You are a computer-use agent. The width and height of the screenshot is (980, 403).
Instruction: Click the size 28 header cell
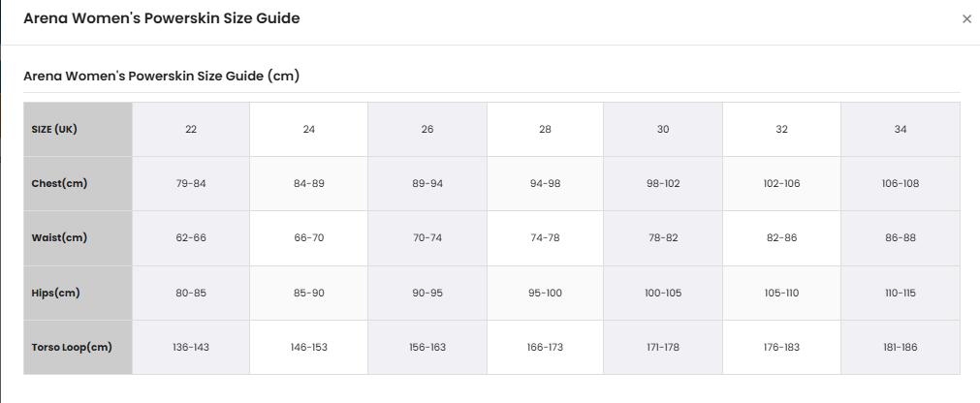click(x=545, y=130)
